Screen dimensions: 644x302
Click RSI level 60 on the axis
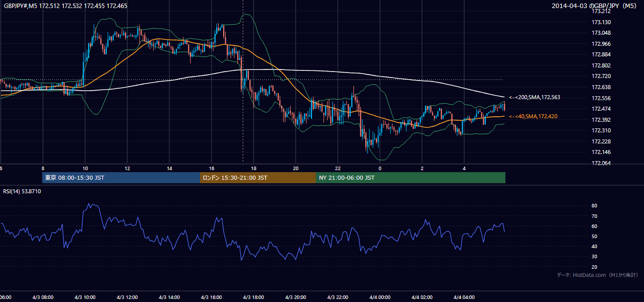[x=595, y=226]
